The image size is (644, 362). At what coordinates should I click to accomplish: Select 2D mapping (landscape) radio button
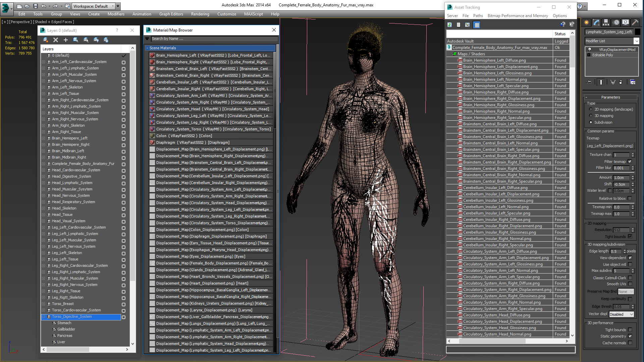coord(591,109)
